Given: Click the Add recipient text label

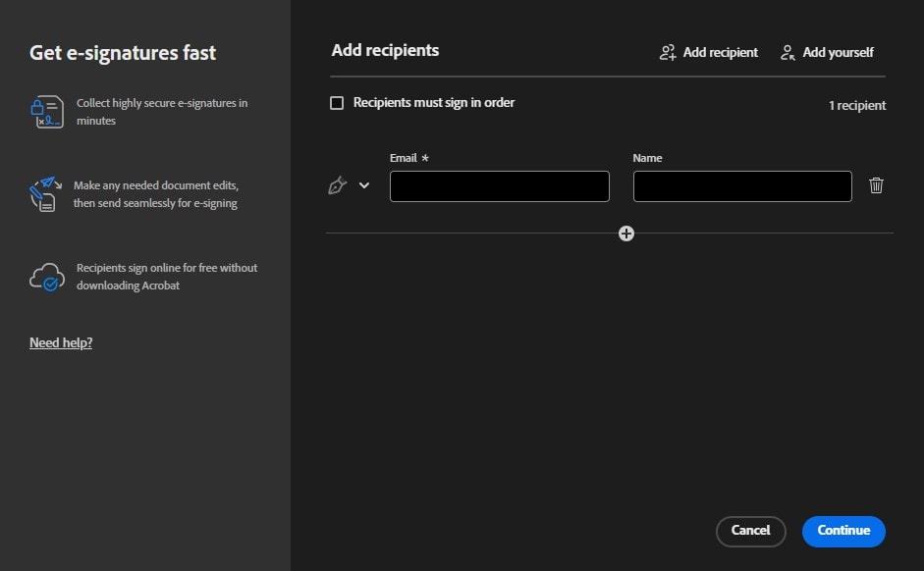Looking at the screenshot, I should 721,53.
